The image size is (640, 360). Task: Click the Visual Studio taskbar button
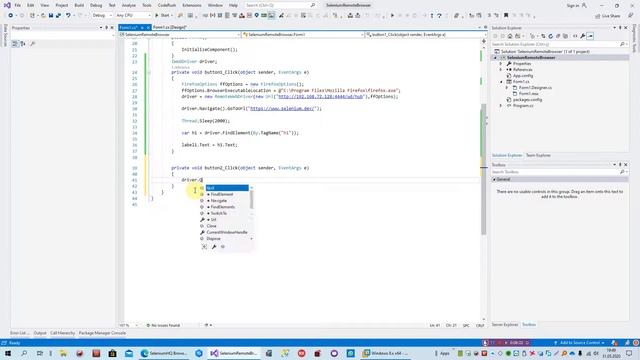[x=234, y=353]
